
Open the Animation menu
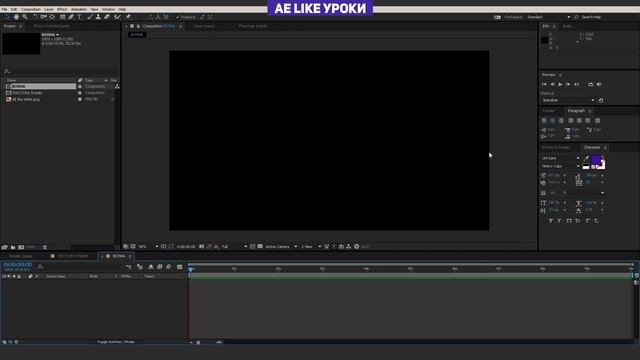coord(79,9)
